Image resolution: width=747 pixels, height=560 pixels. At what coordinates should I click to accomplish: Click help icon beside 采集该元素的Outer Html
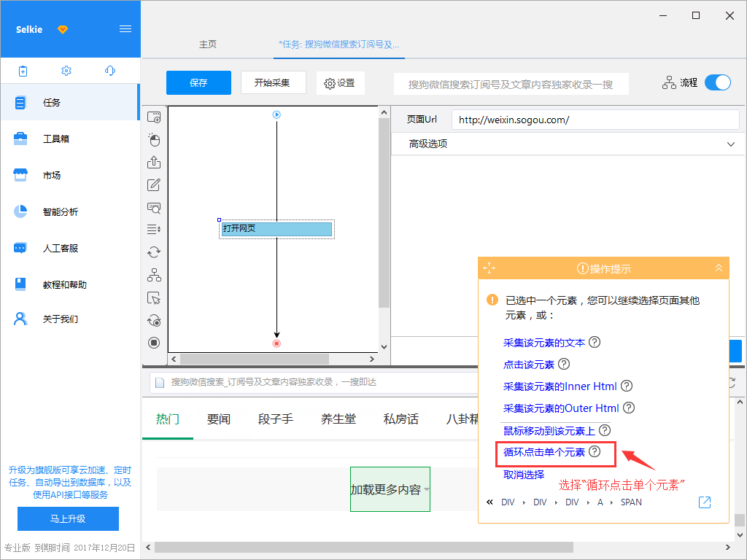(629, 408)
